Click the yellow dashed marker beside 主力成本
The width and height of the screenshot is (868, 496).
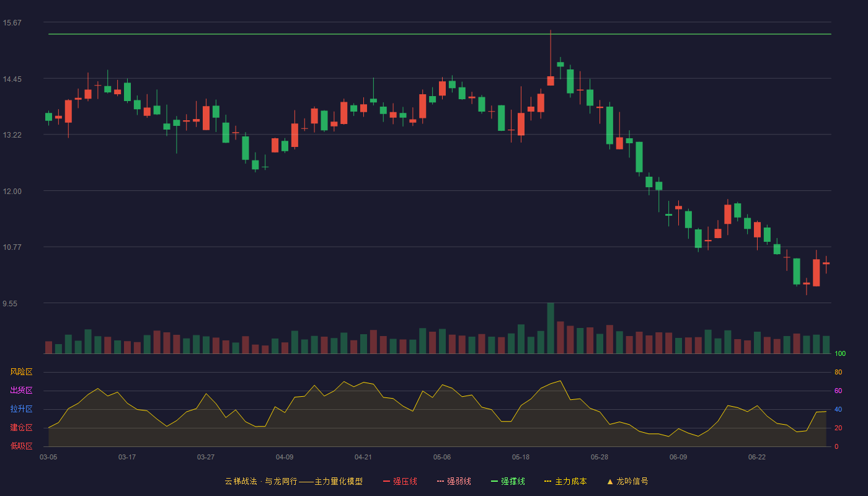pyautogui.click(x=547, y=481)
